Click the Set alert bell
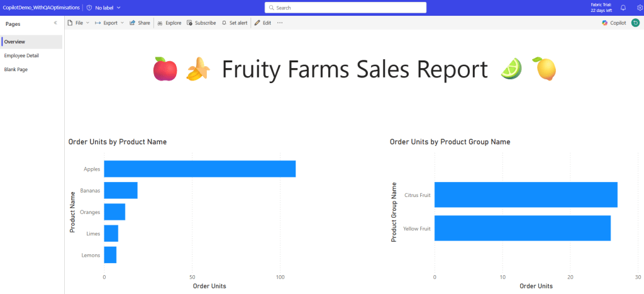Viewport: 644px width, 294px height. (235, 23)
